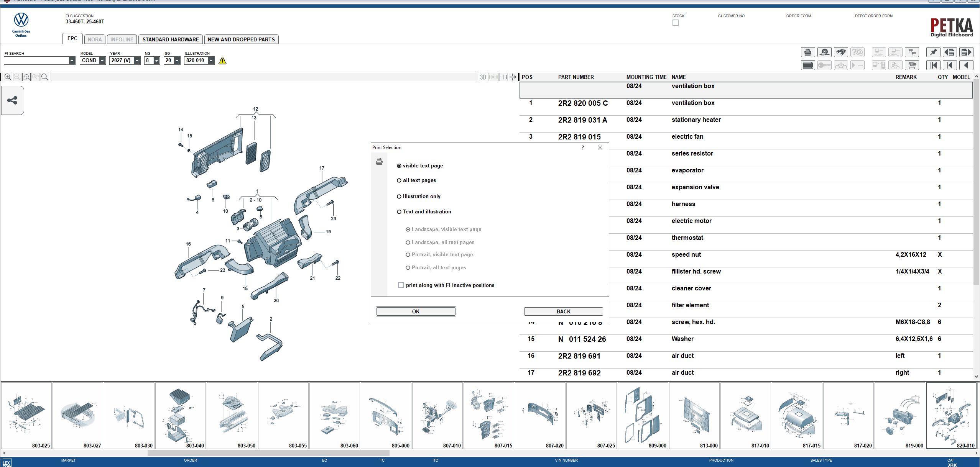Select thumbnail 819-000

point(900,416)
